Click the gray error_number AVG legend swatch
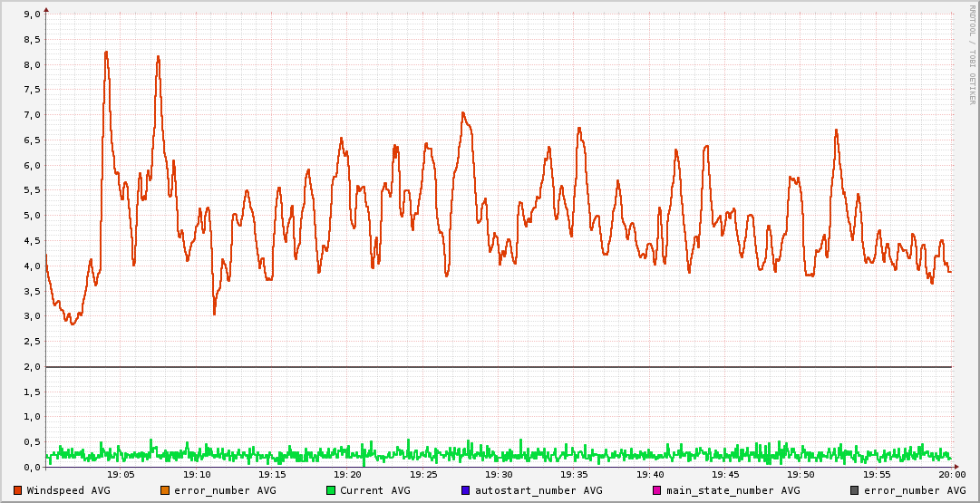 click(855, 490)
